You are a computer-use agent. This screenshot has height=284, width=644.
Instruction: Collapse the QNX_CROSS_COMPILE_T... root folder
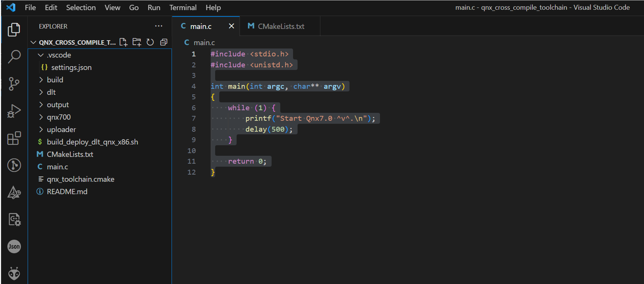click(x=33, y=42)
